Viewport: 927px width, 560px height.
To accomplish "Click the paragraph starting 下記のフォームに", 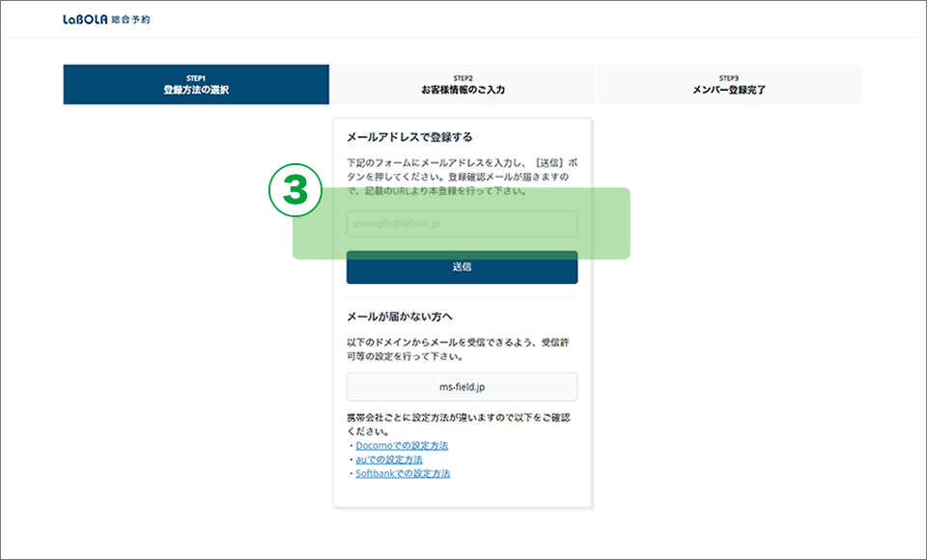I will point(462,176).
